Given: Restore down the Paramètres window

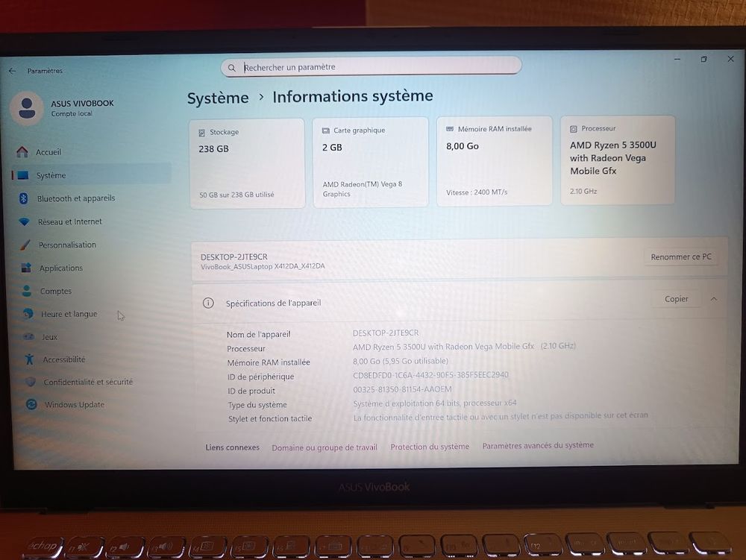Looking at the screenshot, I should [703, 59].
